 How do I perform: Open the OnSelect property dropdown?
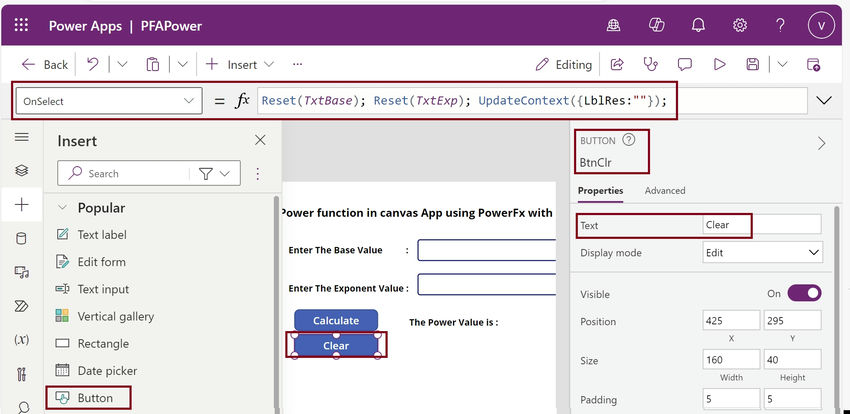(108, 101)
